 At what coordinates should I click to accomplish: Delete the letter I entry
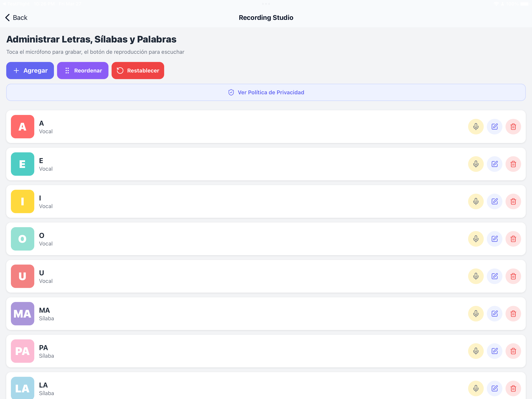click(x=513, y=201)
